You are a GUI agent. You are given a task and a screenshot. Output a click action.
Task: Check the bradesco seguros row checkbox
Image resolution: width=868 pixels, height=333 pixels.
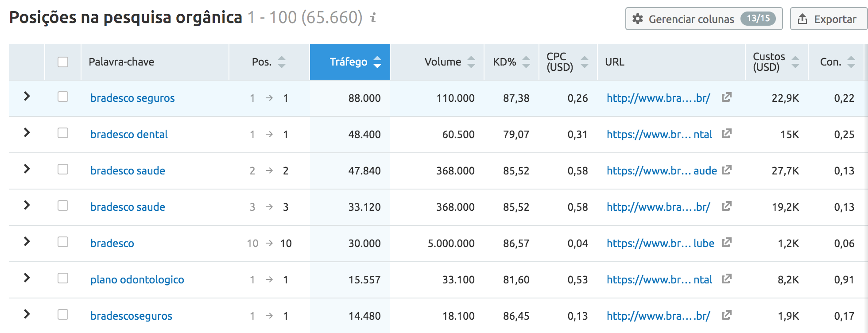(63, 97)
